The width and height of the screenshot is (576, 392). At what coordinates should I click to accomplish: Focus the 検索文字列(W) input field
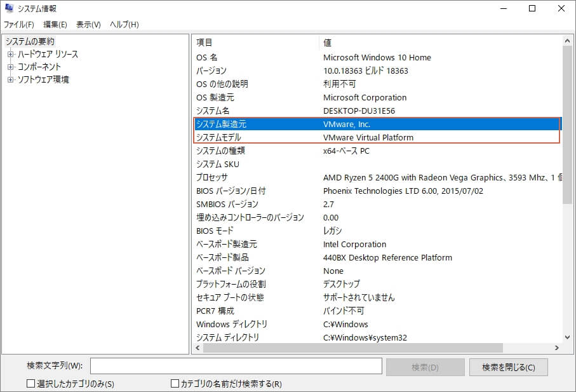tap(236, 367)
